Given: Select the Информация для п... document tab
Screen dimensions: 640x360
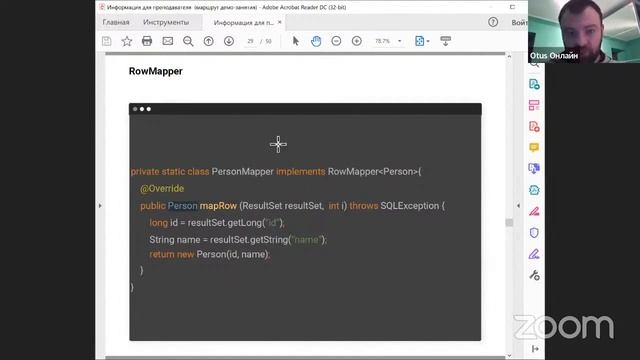Looking at the screenshot, I should [x=244, y=23].
